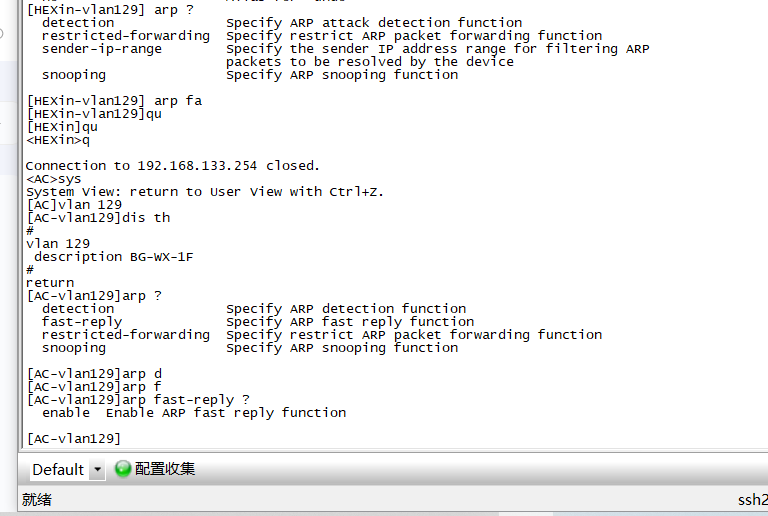This screenshot has height=516, width=768.
Task: Click the 'Connection to 192.168.133.254 closed.' line
Action: point(173,166)
